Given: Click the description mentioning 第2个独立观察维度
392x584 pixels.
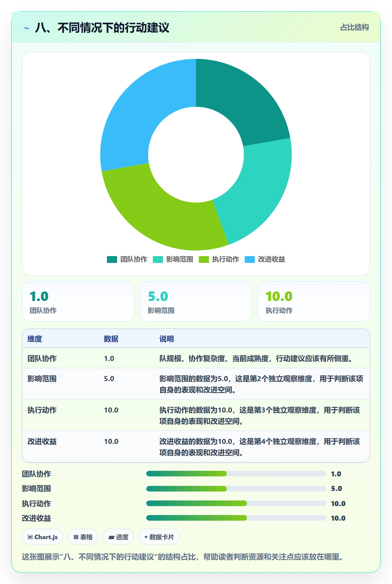Looking at the screenshot, I should pyautogui.click(x=261, y=384).
